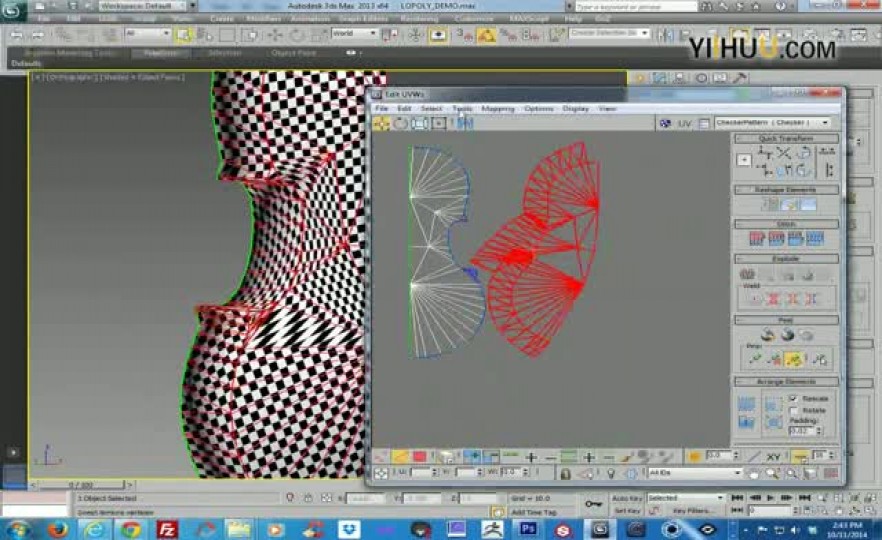Click the Auto Key button
882x540 pixels.
[x=627, y=498]
